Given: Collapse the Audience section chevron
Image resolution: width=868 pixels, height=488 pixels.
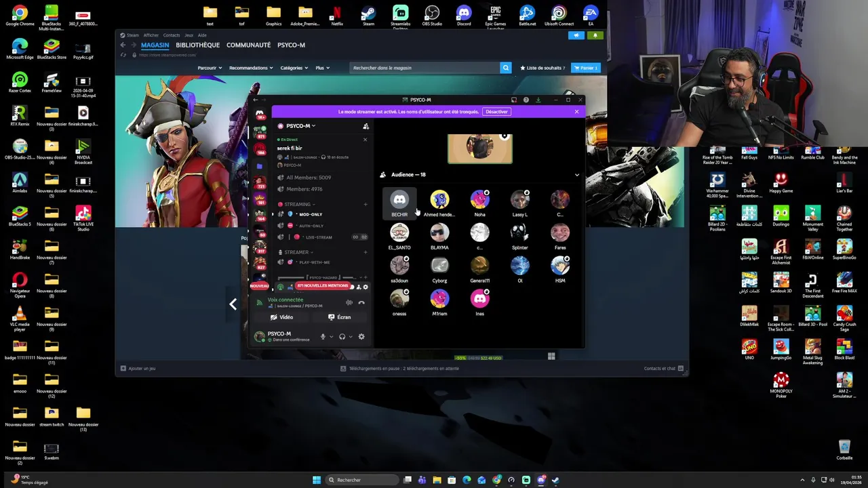Looking at the screenshot, I should [577, 175].
